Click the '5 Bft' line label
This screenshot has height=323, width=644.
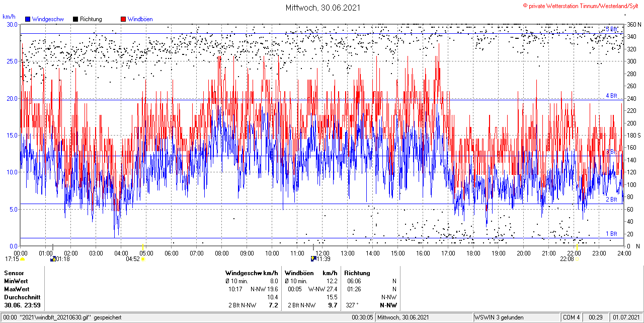611,29
